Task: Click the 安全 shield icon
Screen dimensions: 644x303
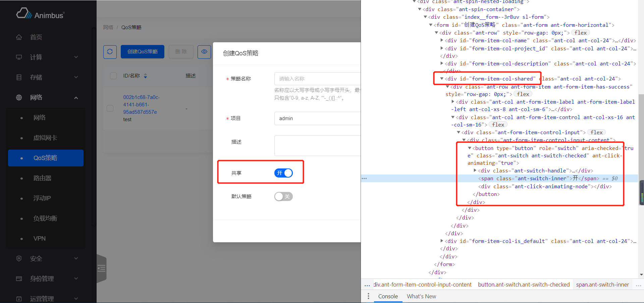Action: point(19,258)
